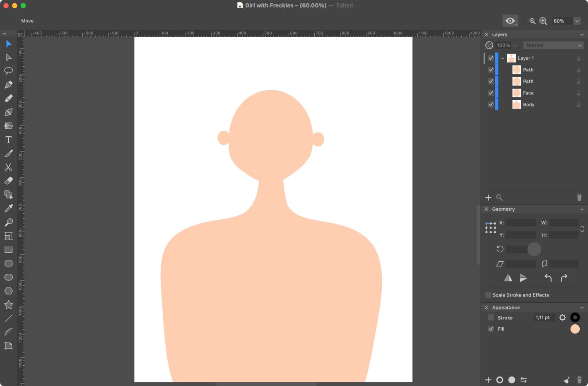Click the zoom in magnifier icon

coord(543,21)
